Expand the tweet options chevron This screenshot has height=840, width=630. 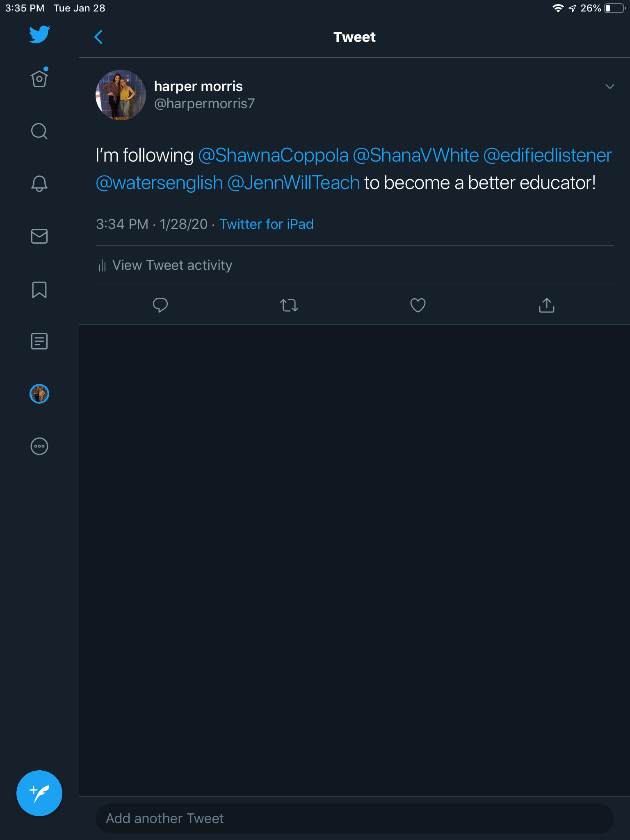pyautogui.click(x=609, y=87)
